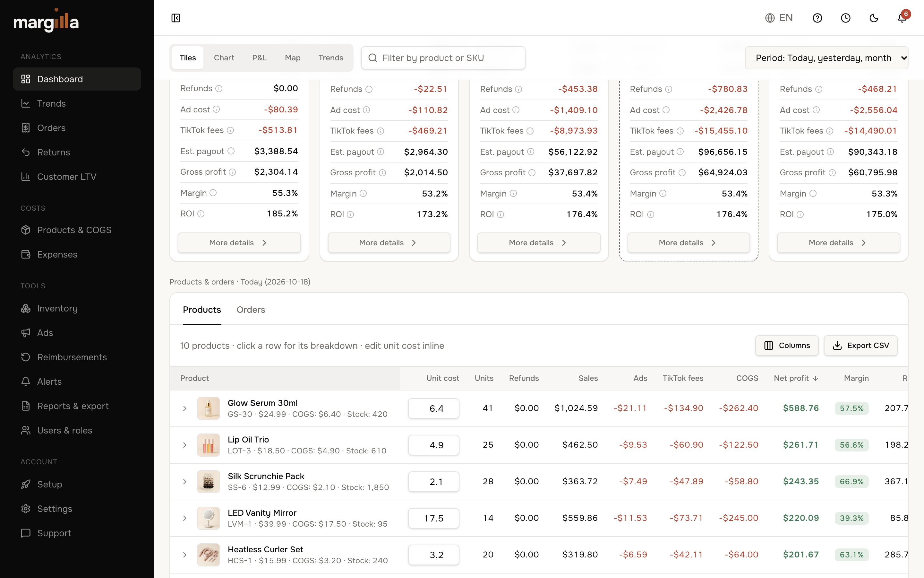Click More details on the 175.0% ROI tile

[838, 243]
